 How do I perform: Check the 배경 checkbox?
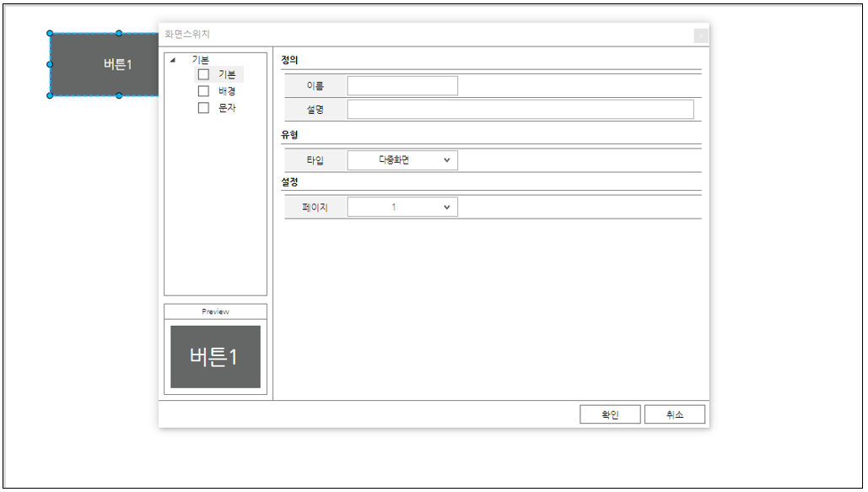[x=204, y=91]
